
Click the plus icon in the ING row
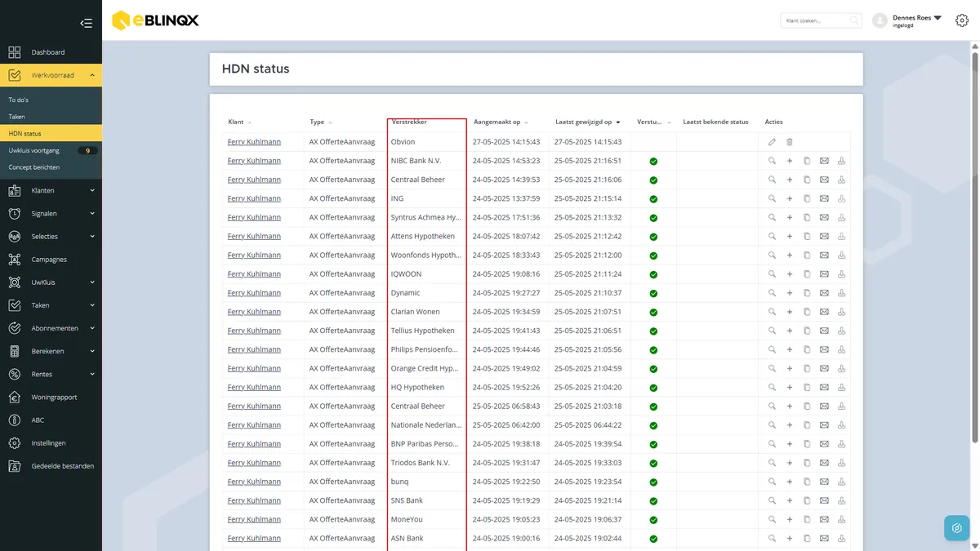point(790,198)
